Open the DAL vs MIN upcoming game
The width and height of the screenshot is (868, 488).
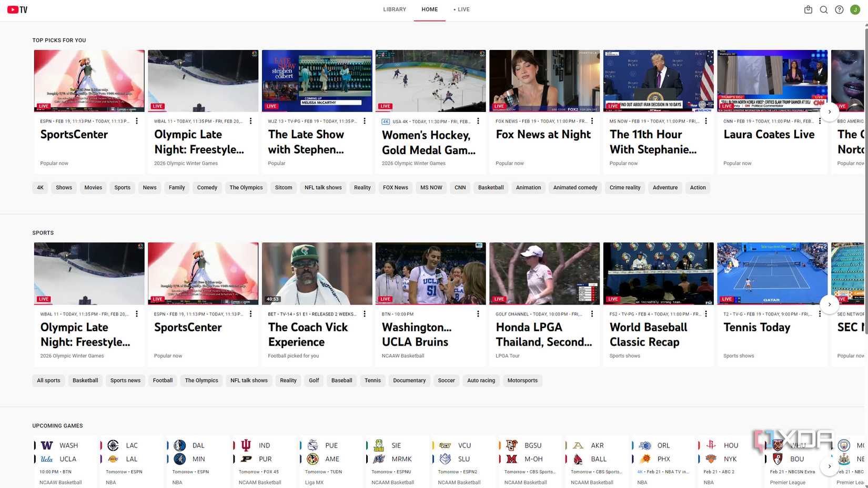(198, 463)
